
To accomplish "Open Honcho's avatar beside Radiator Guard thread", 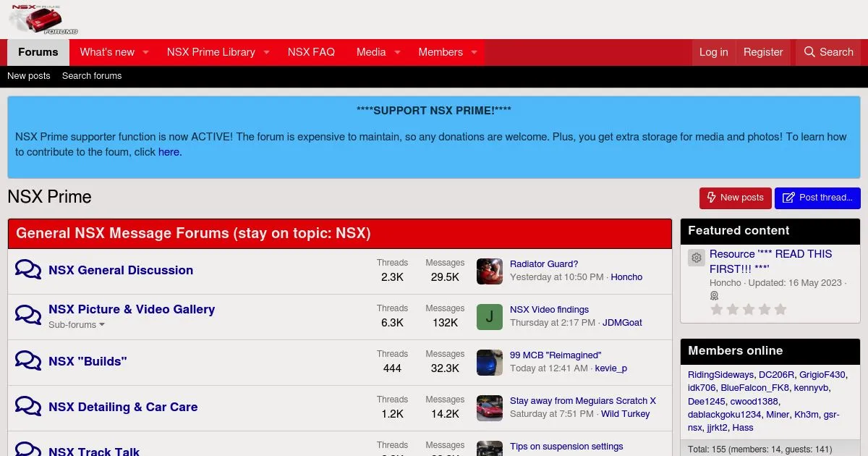I will [489, 271].
